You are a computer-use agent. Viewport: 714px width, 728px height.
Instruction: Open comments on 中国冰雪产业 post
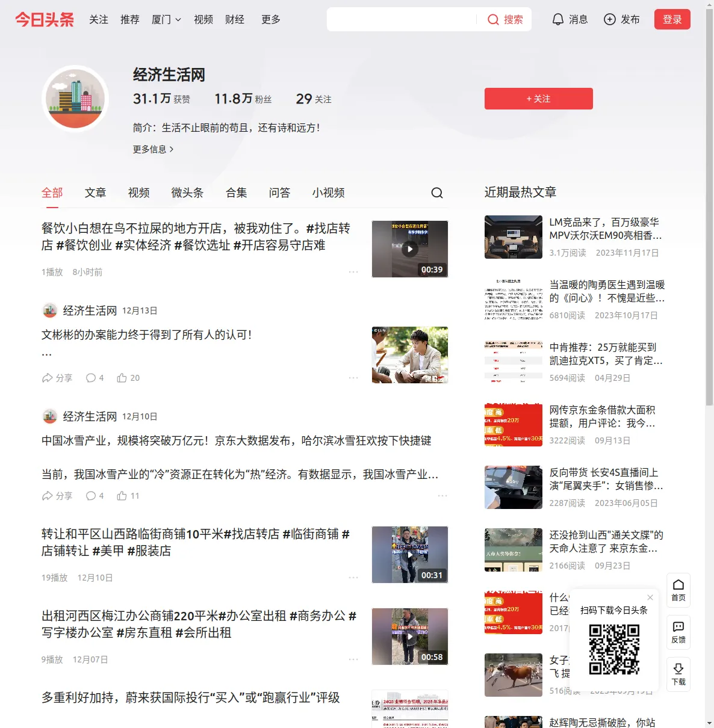pyautogui.click(x=95, y=496)
